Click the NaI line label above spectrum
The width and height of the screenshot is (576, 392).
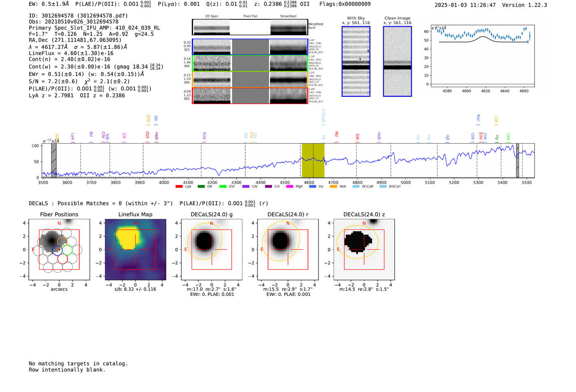click(478, 120)
